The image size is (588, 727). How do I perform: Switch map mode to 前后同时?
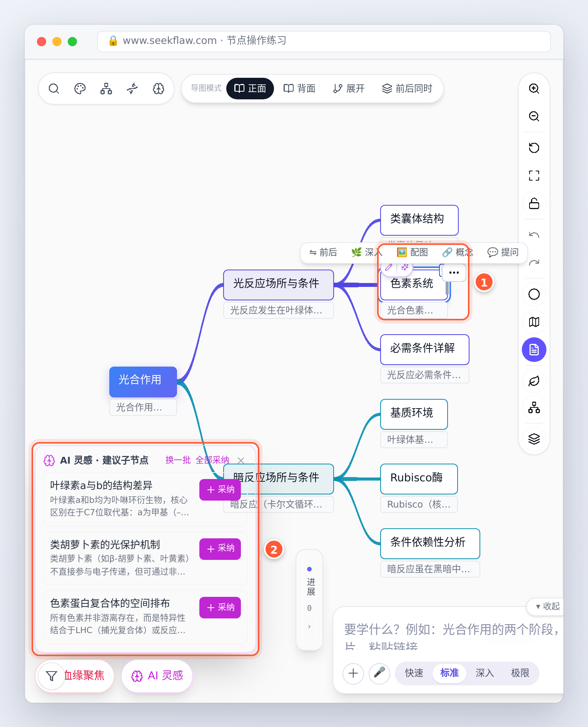(x=407, y=89)
